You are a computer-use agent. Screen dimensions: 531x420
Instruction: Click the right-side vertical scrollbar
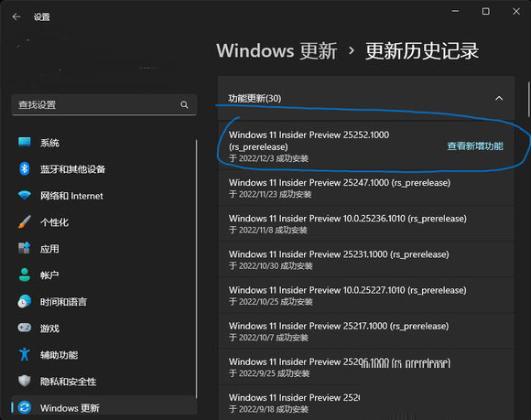click(528, 99)
